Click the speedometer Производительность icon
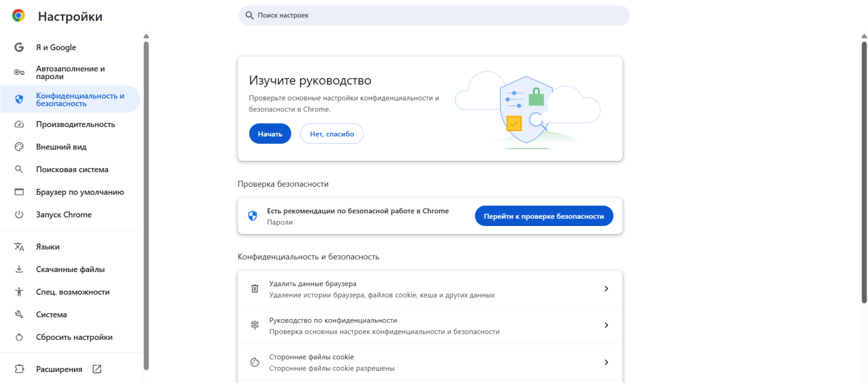Viewport: 868px width, 383px height. [x=19, y=124]
